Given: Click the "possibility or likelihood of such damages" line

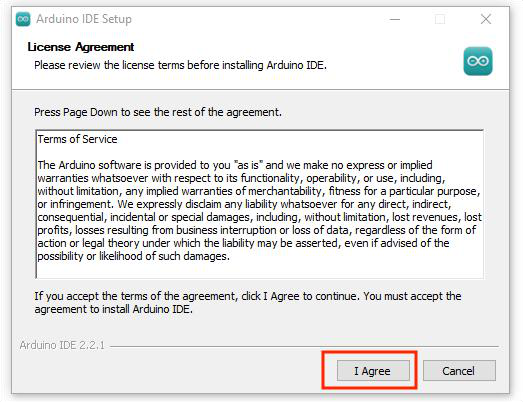Looking at the screenshot, I should point(133,256).
